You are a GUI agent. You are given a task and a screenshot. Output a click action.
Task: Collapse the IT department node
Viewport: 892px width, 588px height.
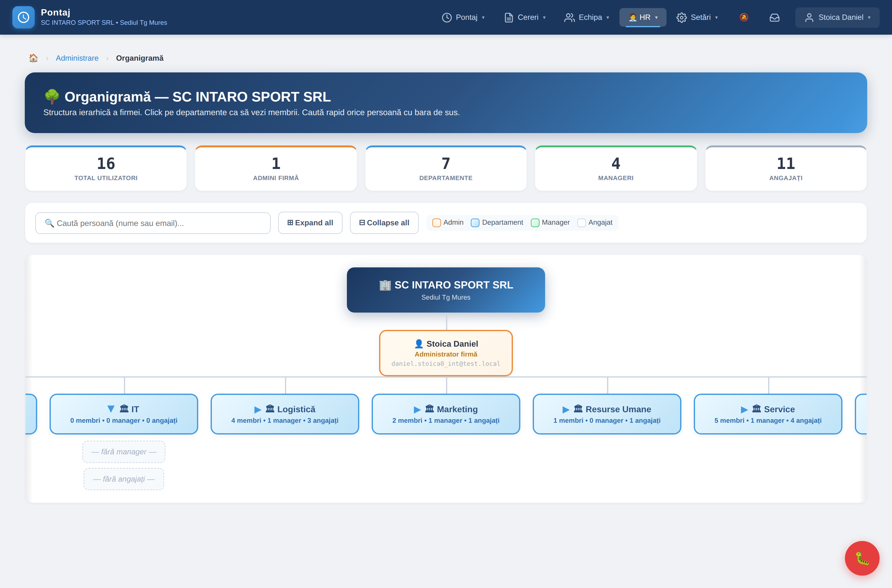111,409
